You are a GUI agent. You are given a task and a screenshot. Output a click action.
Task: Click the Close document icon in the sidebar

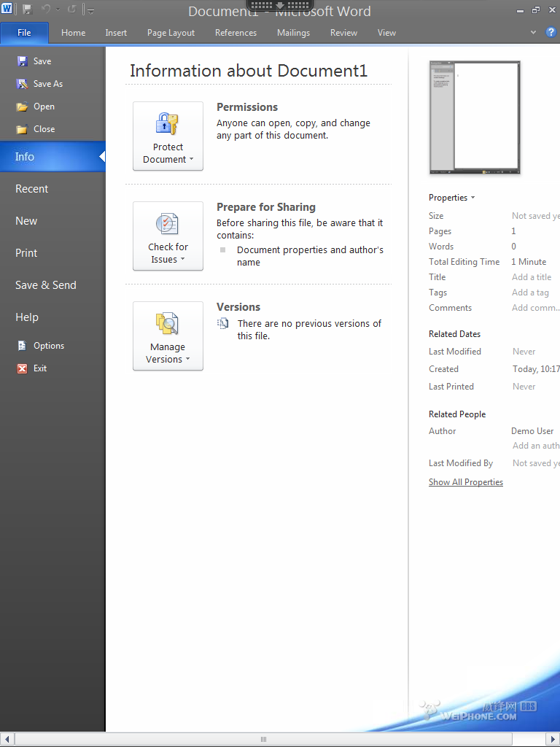point(22,129)
